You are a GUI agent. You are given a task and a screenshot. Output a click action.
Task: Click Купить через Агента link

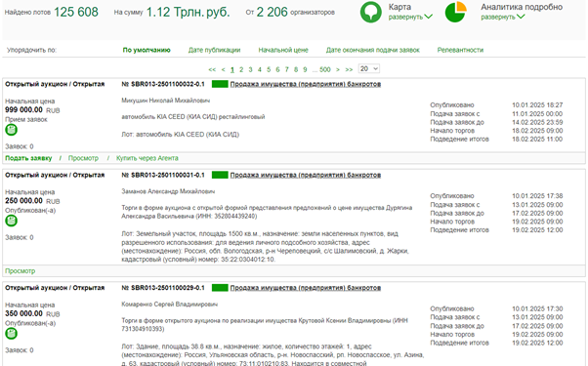tap(147, 158)
